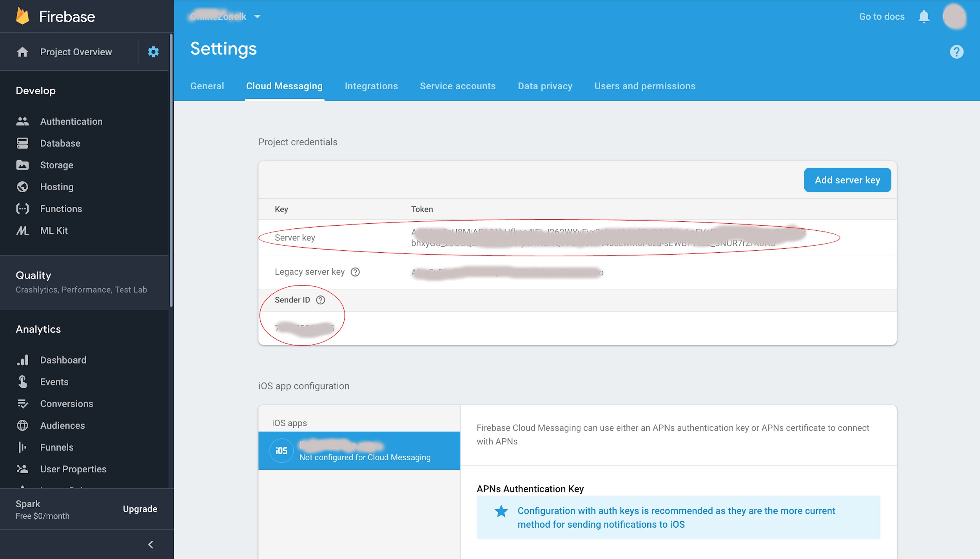Viewport: 980px width, 559px height.
Task: Click Upgrade on the Spark plan
Action: point(140,509)
